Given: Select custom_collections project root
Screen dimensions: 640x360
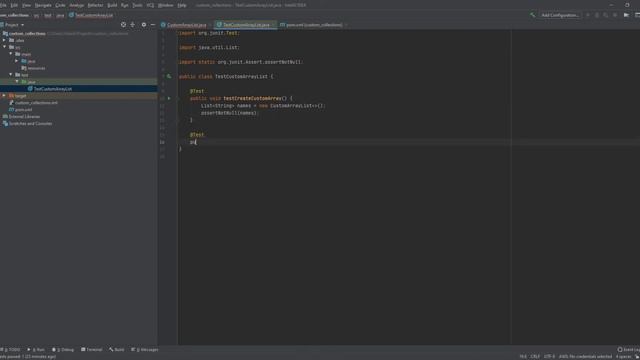Looking at the screenshot, I should [24, 33].
